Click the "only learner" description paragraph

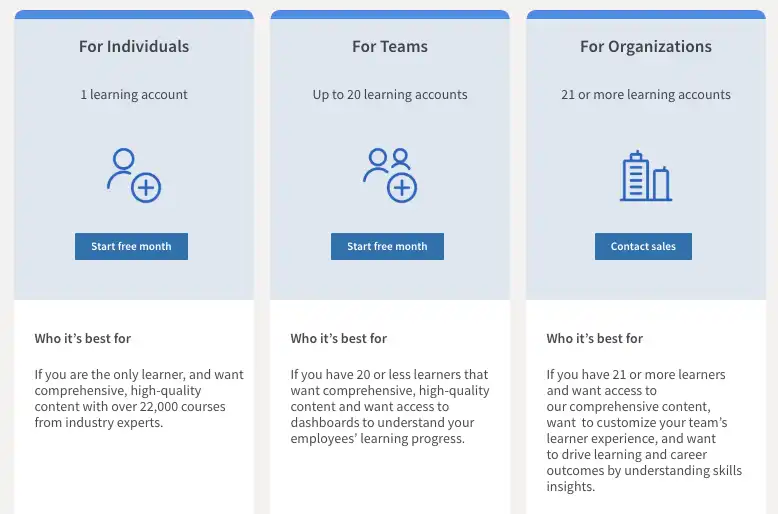point(138,398)
